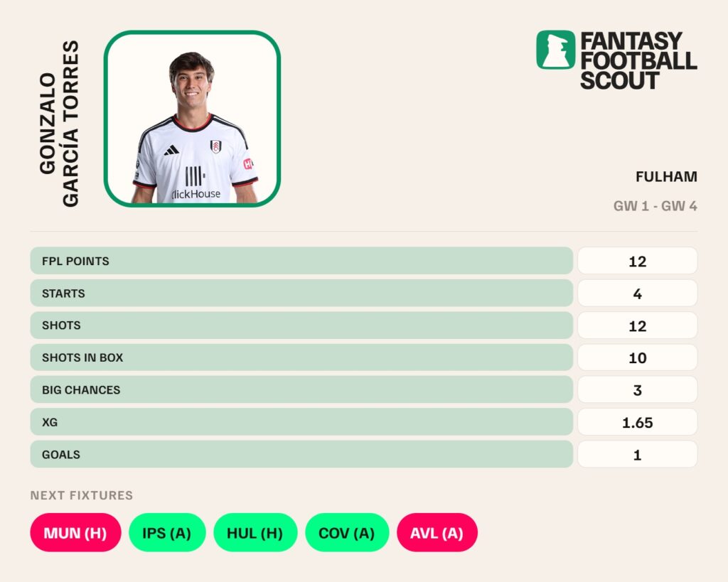Select the FPL POINTS stat row

point(363,261)
